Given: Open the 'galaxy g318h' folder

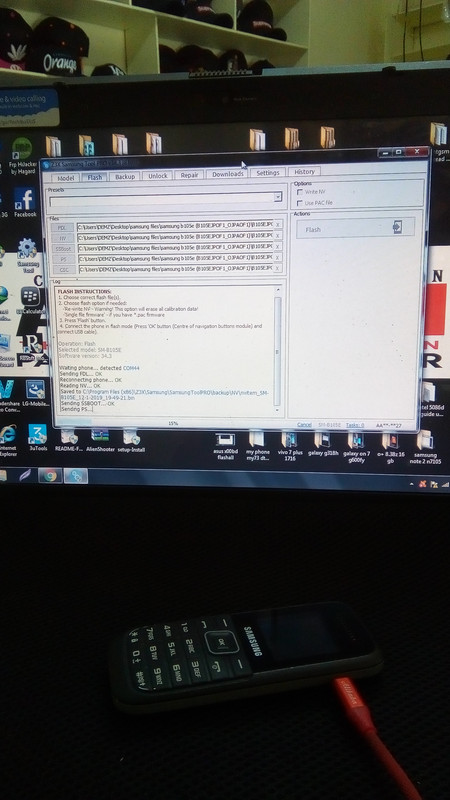Looking at the screenshot, I should [322, 444].
